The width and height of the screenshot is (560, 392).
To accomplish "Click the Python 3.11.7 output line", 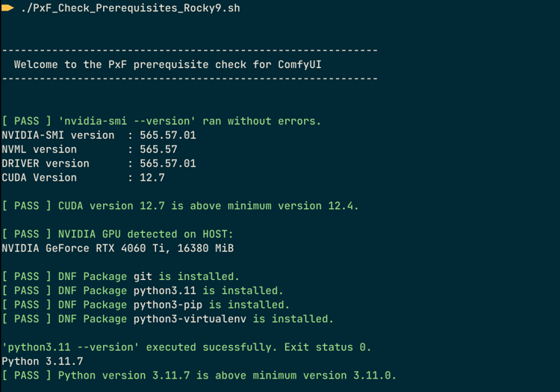I will point(43,361).
